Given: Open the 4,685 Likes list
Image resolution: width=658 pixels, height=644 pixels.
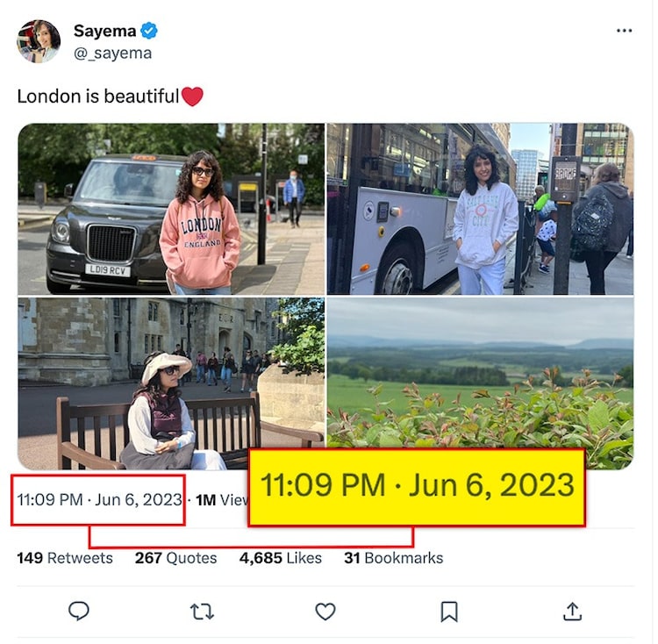Looking at the screenshot, I should click(x=280, y=558).
